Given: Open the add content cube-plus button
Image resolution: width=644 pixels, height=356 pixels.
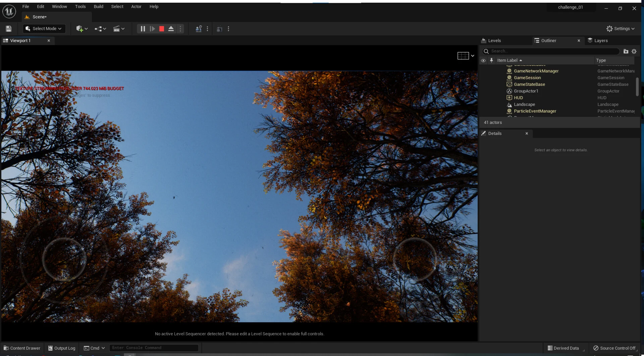Looking at the screenshot, I should pyautogui.click(x=82, y=29).
